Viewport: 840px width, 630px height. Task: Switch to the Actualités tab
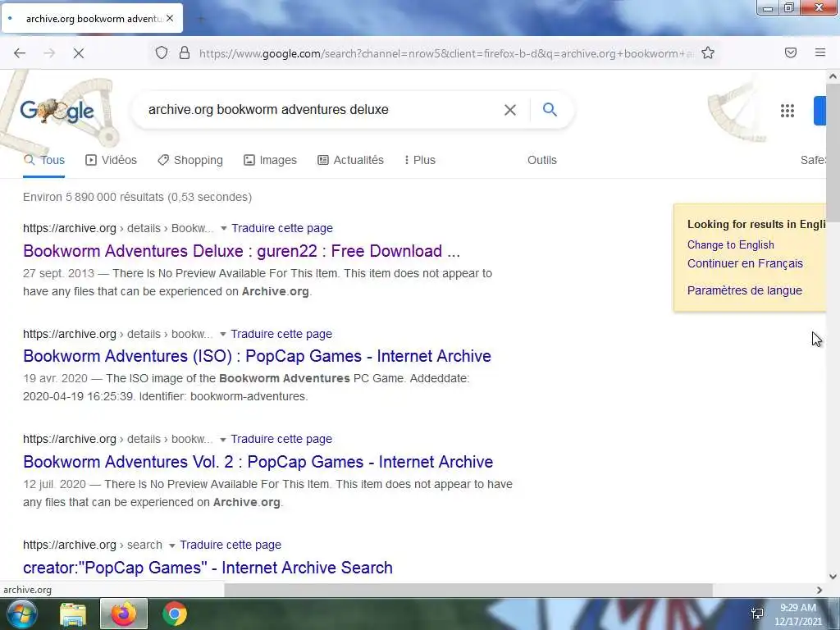[x=350, y=160]
